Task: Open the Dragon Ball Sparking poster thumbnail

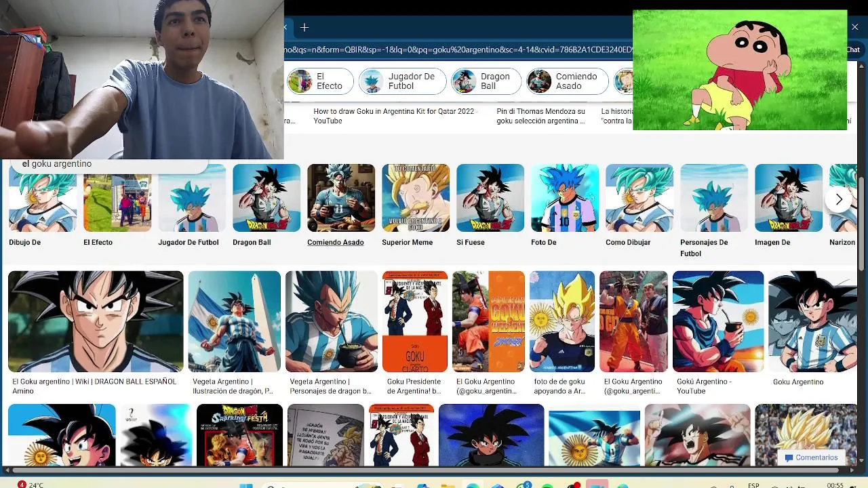Action: tap(239, 435)
